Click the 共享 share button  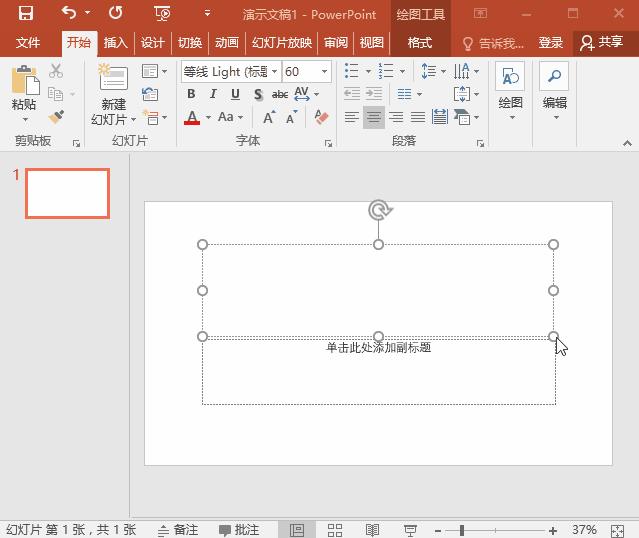602,43
